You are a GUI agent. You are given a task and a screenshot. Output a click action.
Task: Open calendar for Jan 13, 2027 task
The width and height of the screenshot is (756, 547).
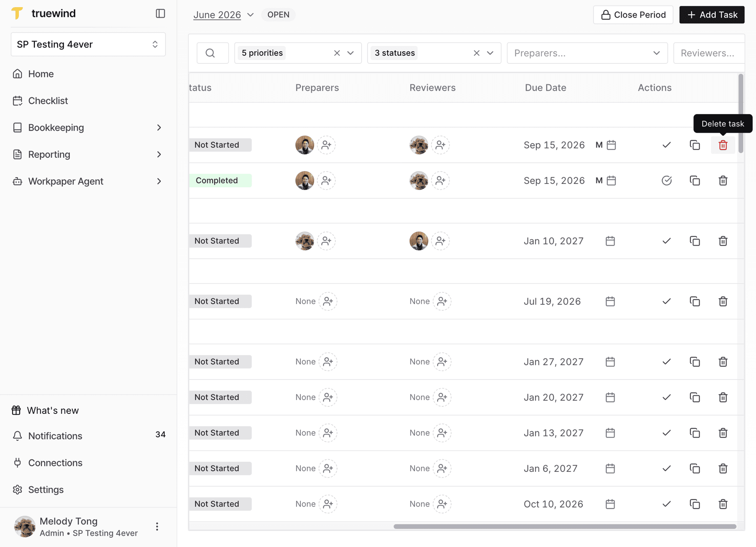pos(610,433)
